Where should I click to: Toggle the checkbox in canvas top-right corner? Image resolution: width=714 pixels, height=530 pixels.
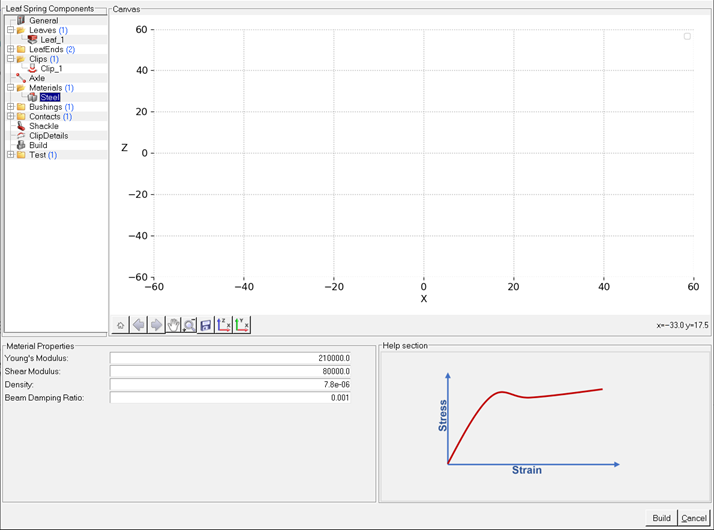[x=687, y=36]
